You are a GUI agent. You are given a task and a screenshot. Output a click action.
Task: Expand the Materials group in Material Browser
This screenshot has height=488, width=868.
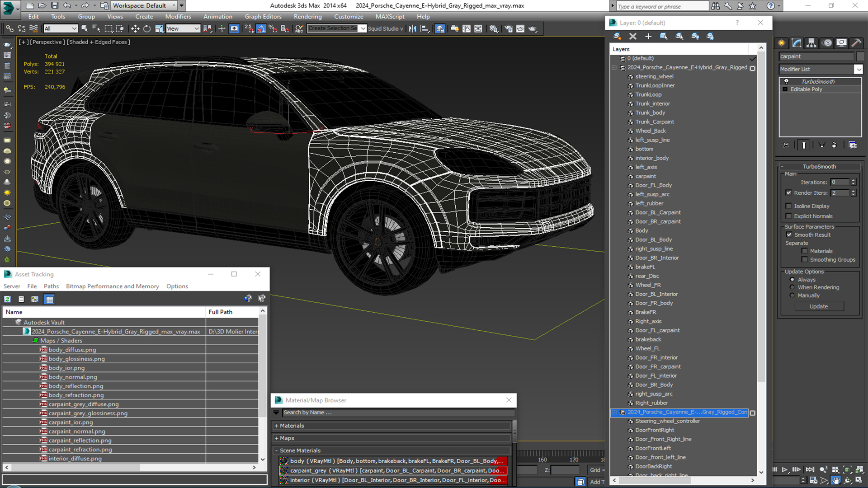click(276, 426)
